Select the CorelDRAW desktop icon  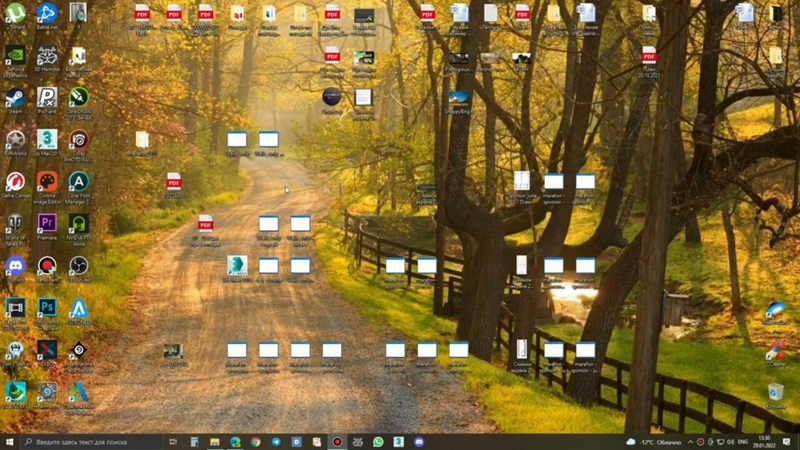pos(79,103)
